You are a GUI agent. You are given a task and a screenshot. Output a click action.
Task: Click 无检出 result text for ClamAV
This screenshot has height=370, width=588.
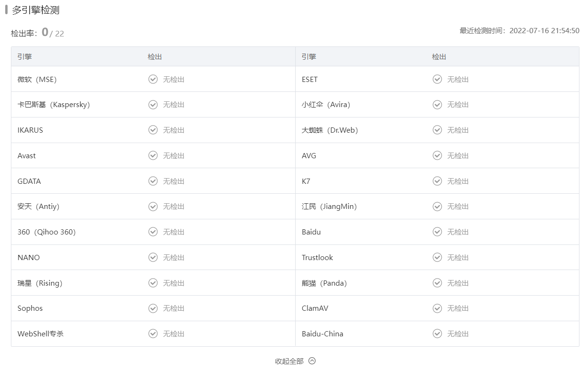(458, 308)
